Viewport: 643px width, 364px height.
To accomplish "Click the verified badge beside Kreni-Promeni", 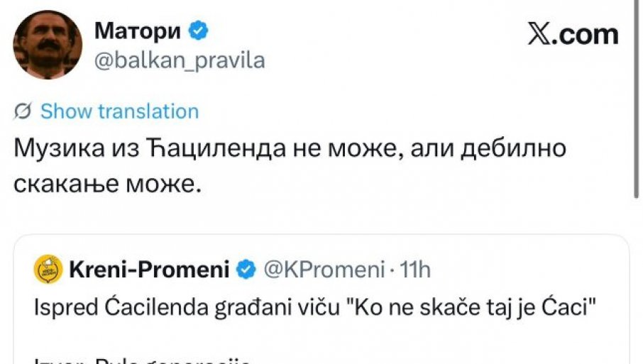I will [x=246, y=270].
